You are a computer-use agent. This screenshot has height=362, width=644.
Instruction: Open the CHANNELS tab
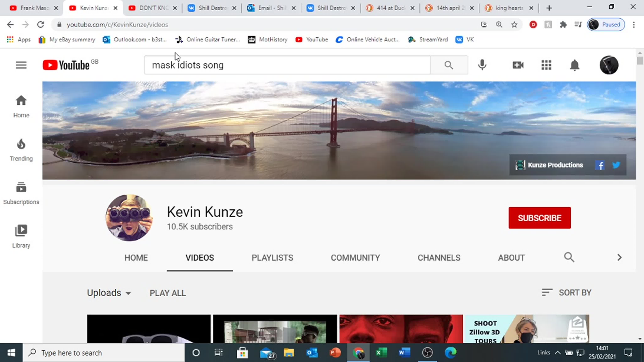tap(439, 257)
